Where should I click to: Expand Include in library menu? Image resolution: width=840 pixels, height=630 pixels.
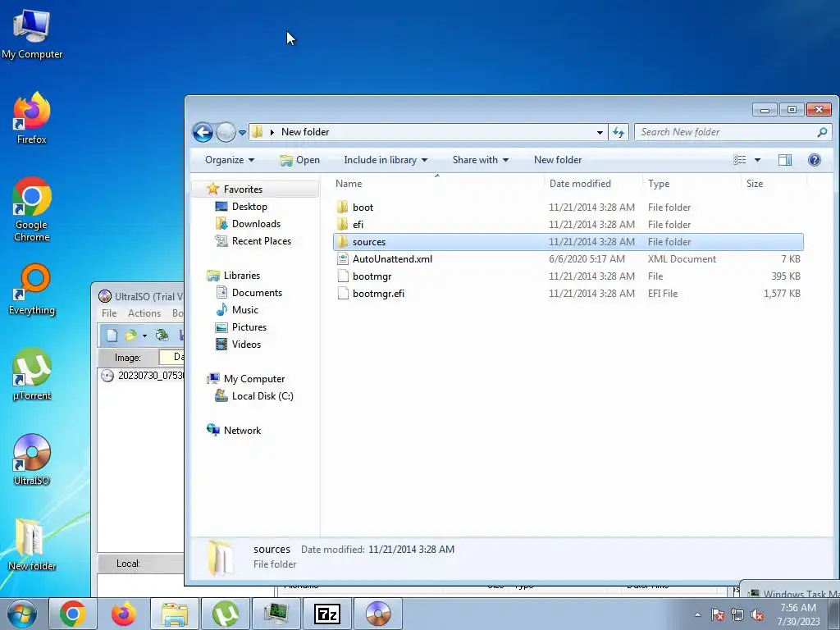coord(386,160)
